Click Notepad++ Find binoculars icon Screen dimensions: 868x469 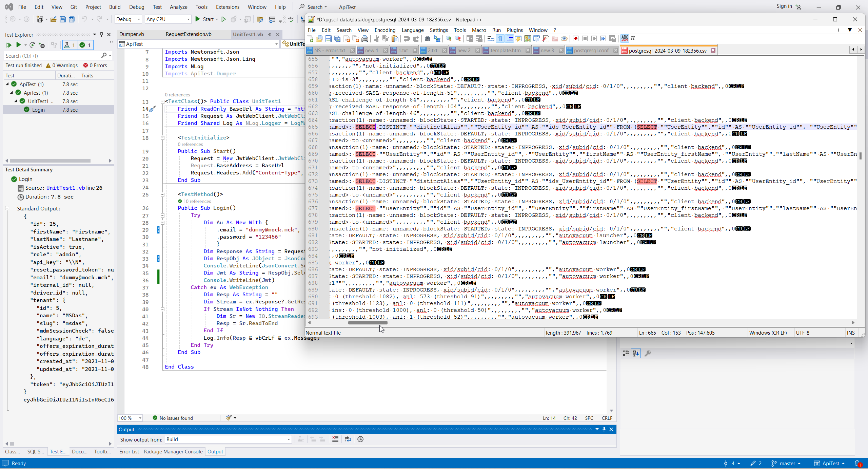click(x=428, y=39)
